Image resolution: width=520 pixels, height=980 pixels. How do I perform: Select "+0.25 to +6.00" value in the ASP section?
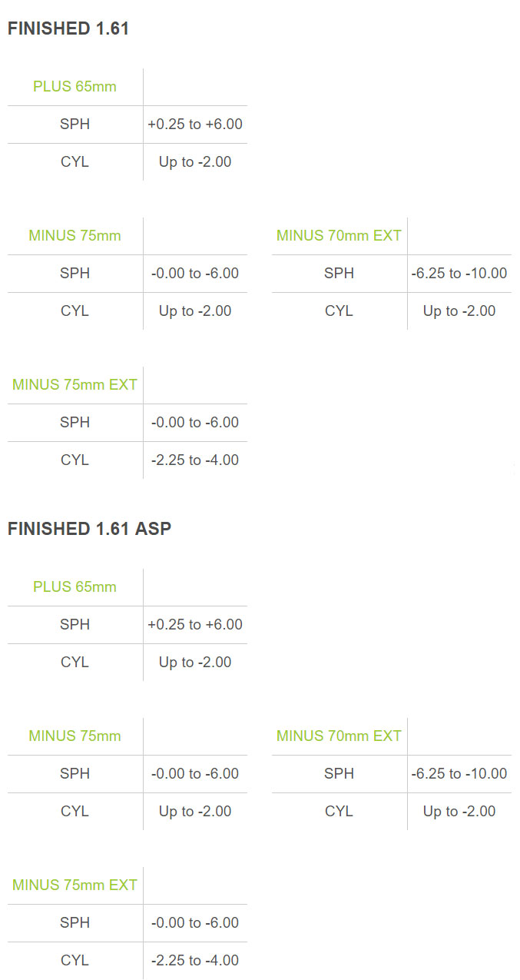pos(195,625)
